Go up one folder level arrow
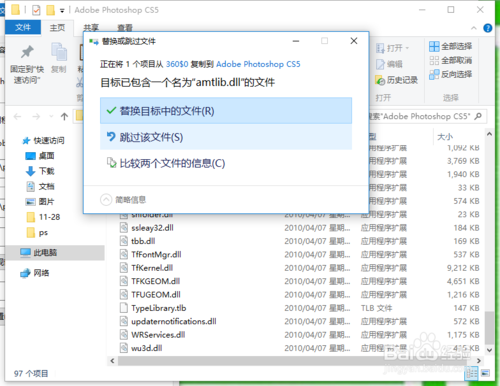This screenshot has width=500, height=386. pyautogui.click(x=64, y=117)
